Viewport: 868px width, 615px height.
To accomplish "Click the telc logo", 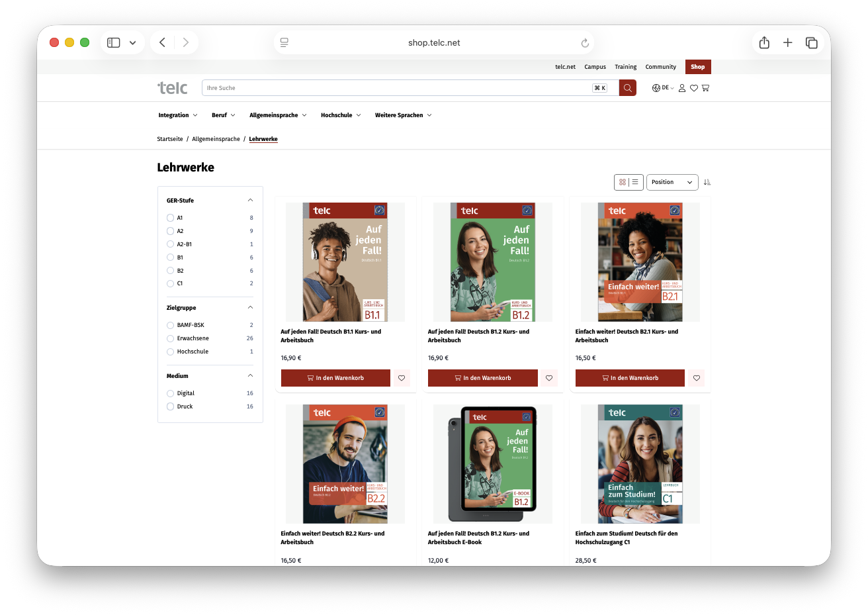I will coord(173,88).
